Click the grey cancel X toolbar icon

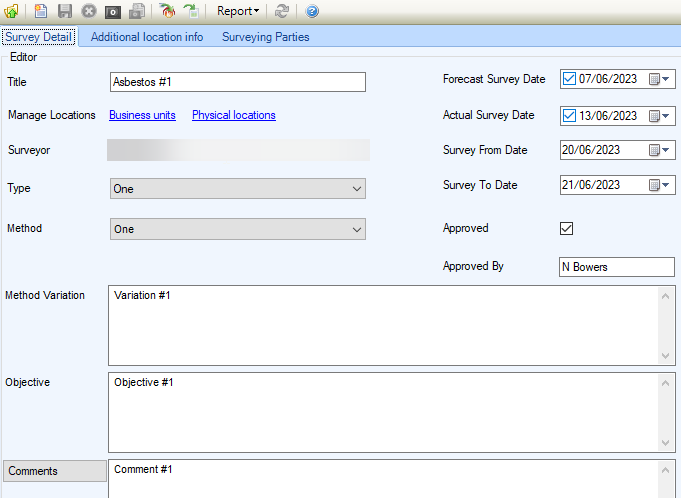89,11
